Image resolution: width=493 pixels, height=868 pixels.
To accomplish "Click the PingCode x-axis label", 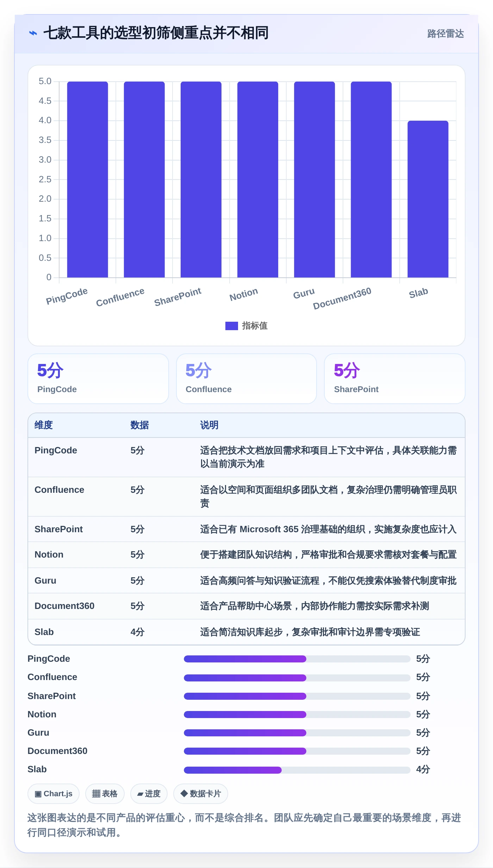I will (x=67, y=296).
